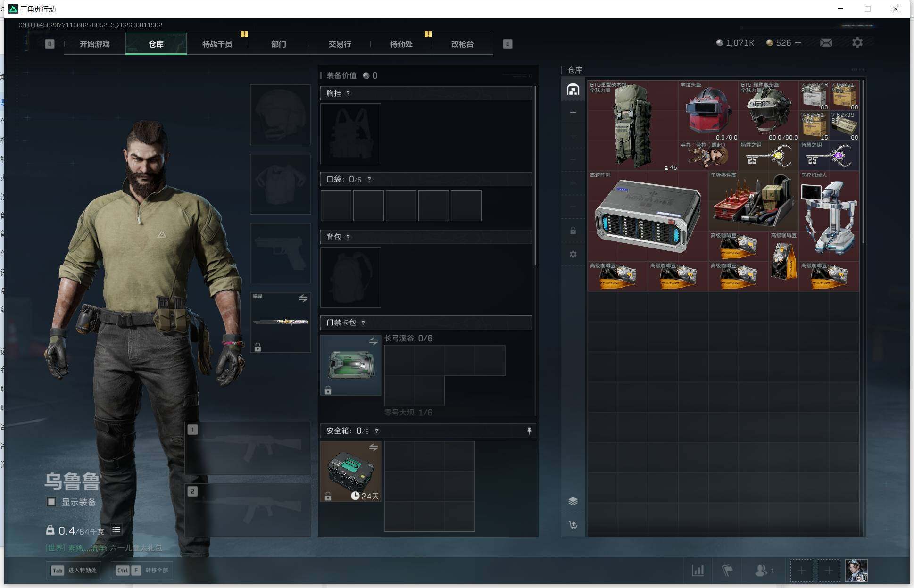Screen dimensions: 914x588
Task: Click the lock icon on key card bag
Action: coord(328,390)
